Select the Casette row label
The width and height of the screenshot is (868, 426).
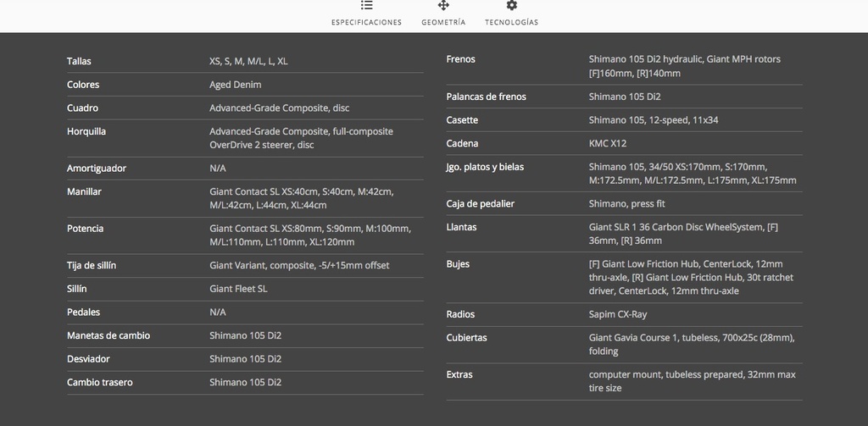pyautogui.click(x=462, y=120)
